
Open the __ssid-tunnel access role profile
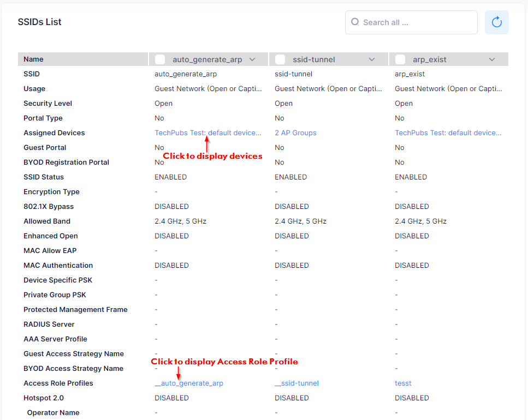pos(296,383)
